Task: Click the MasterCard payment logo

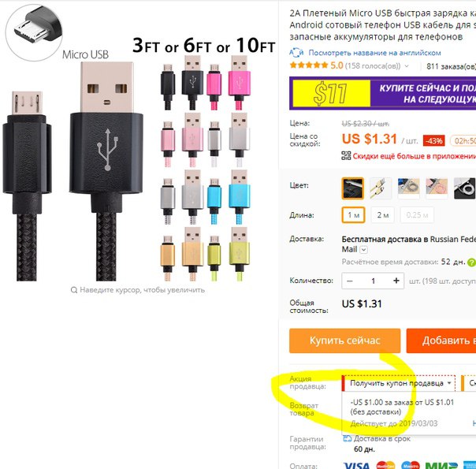Action: 385,465
